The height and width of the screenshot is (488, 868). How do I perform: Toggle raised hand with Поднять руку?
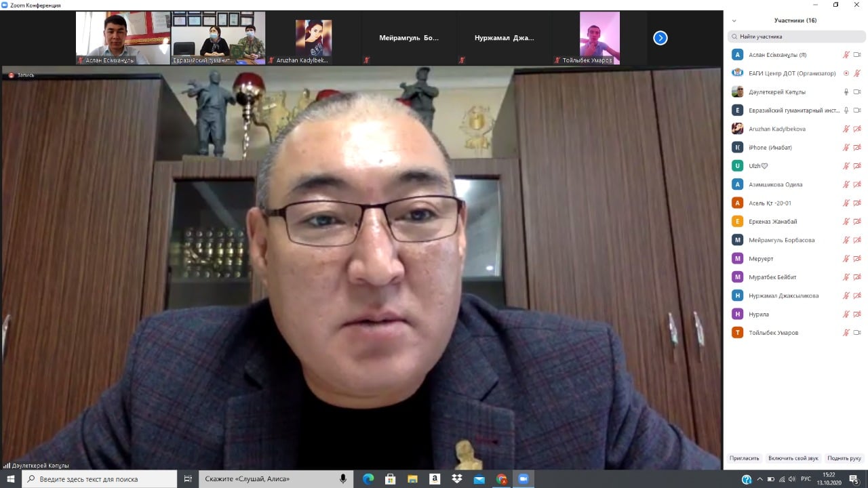tap(844, 458)
